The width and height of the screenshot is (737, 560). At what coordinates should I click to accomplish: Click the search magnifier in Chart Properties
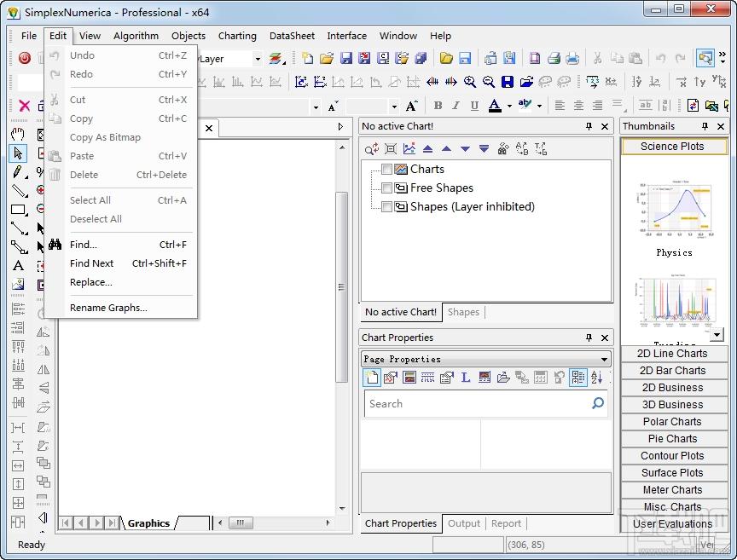pos(597,403)
